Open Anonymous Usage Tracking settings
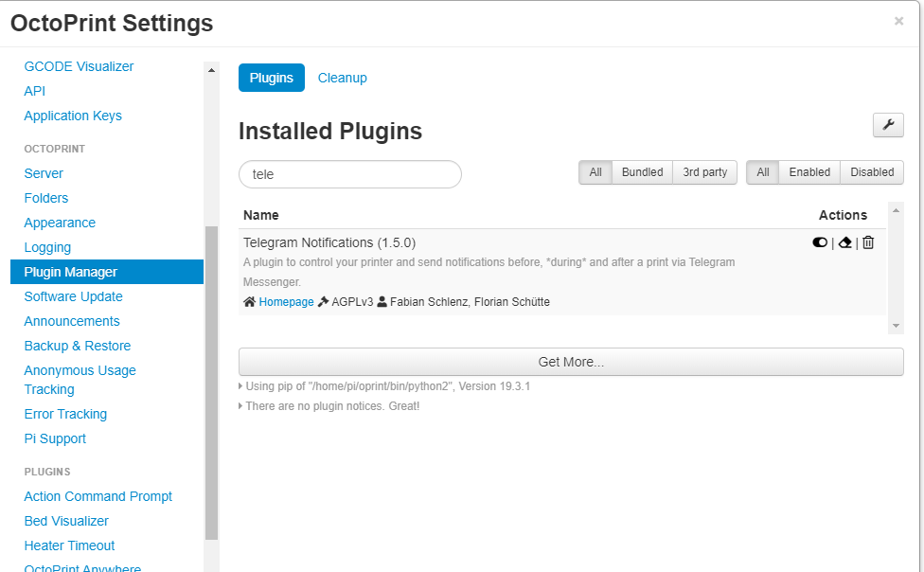Image resolution: width=924 pixels, height=572 pixels. tap(80, 380)
